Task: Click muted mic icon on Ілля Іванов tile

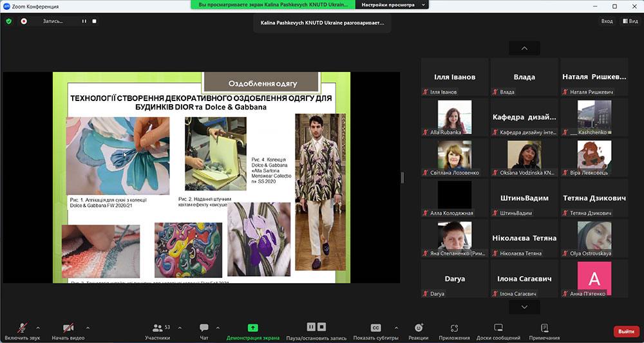Action: point(426,92)
